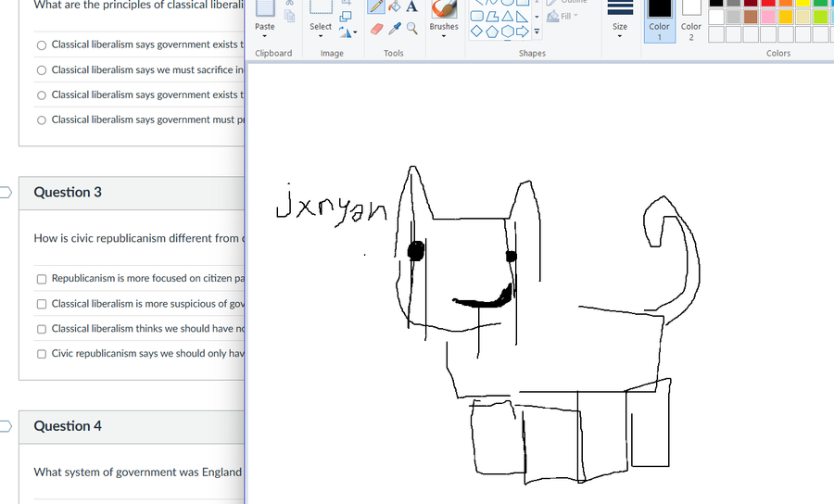The height and width of the screenshot is (504, 834).
Task: Click the 'Colors' group label
Action: click(778, 53)
